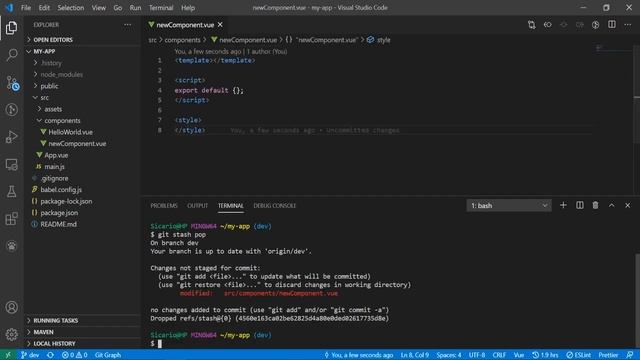Open Git Graph from status bar
This screenshot has width=640, height=360.
[108, 355]
